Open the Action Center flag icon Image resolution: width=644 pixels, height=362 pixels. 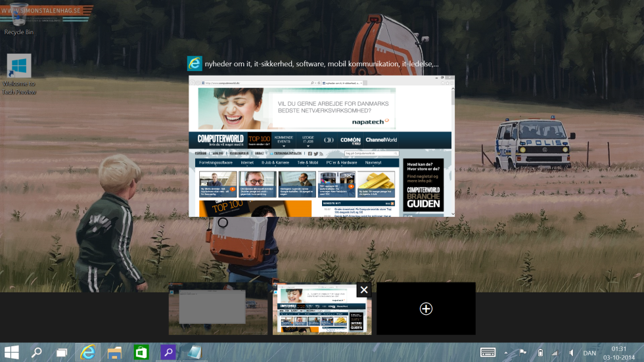tap(523, 353)
